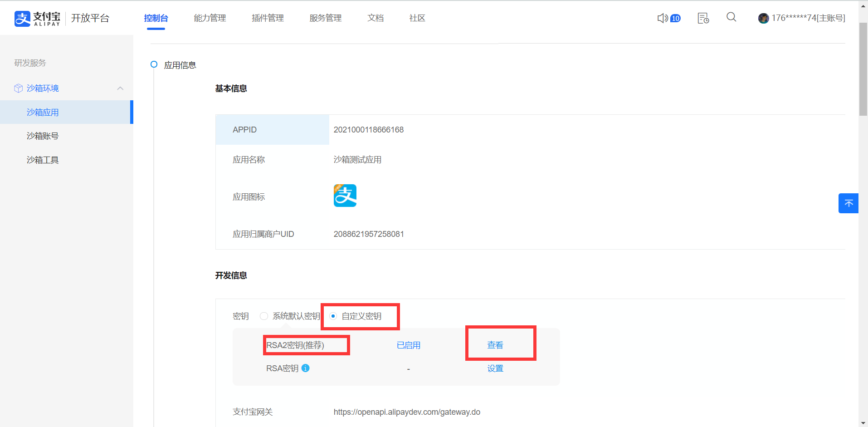Click the 基本信息 section heading

tap(231, 88)
